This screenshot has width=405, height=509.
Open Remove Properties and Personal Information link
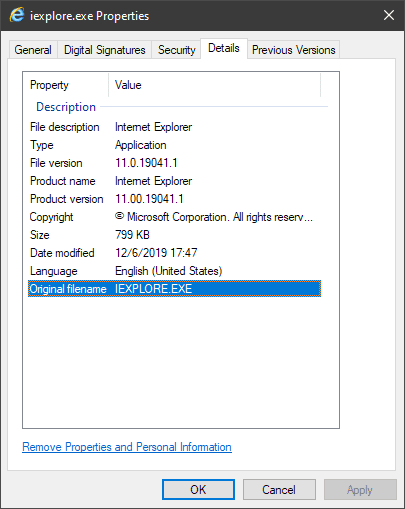click(127, 447)
